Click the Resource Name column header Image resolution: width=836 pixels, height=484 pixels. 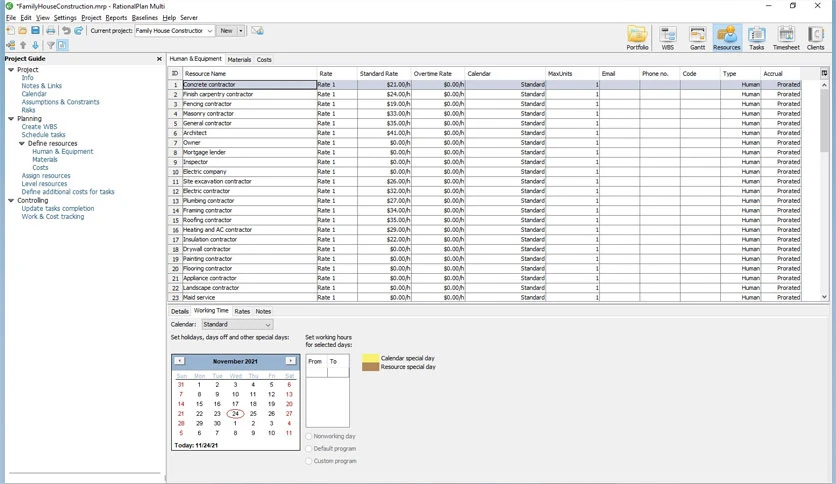(249, 74)
